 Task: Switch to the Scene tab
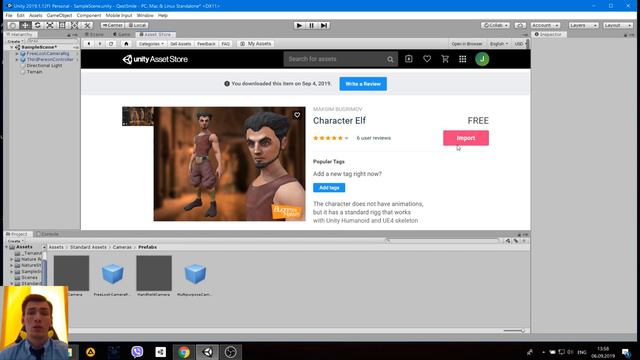click(94, 34)
